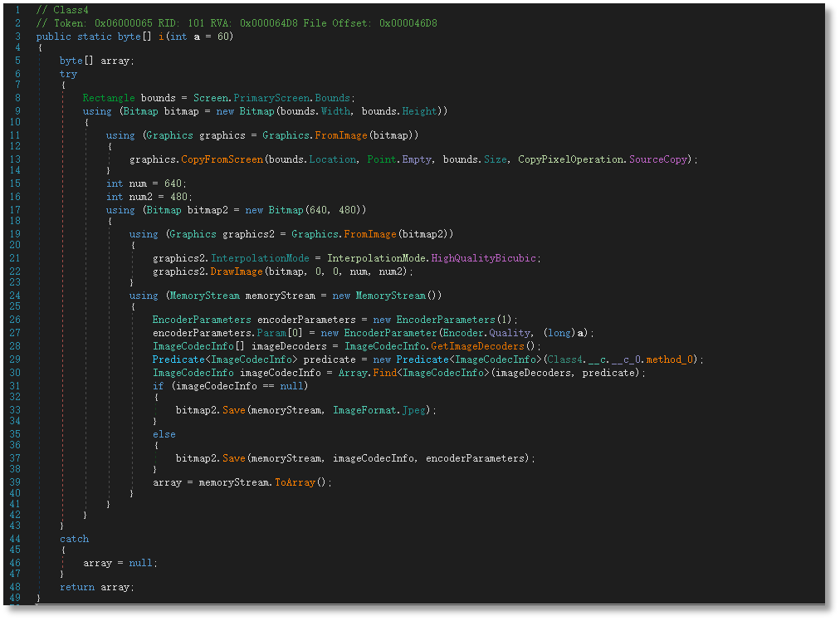The height and width of the screenshot is (621, 840).
Task: Select the Jpeg image format
Action: (413, 410)
